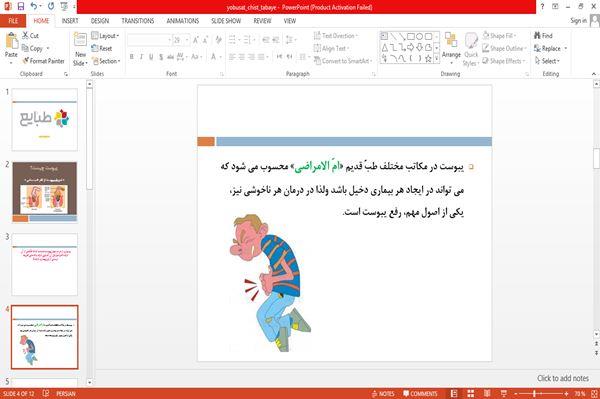Open Align Text dropdown

(x=331, y=48)
